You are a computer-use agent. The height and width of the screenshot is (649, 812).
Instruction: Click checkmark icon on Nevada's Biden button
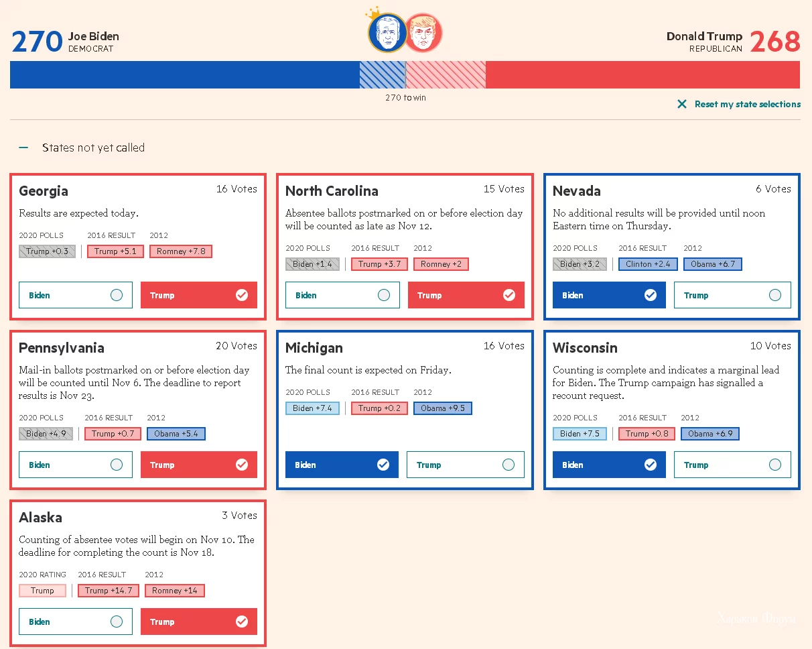click(650, 295)
